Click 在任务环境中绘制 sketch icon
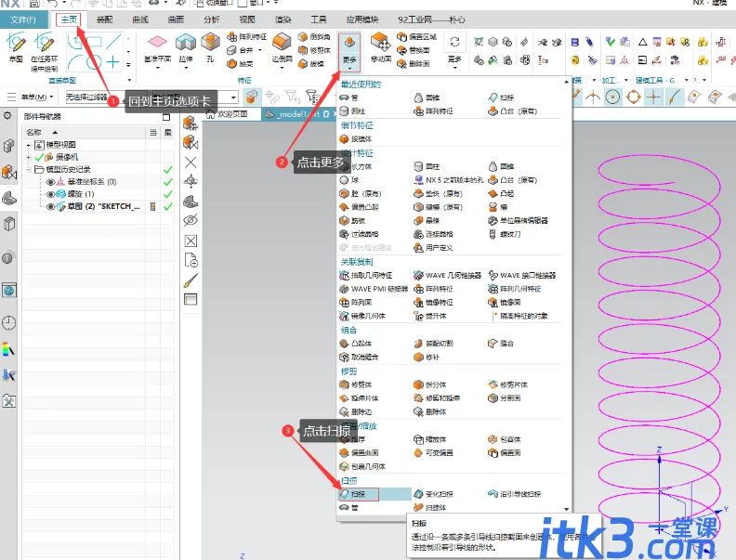Screen dimensions: 736x560 point(45,42)
